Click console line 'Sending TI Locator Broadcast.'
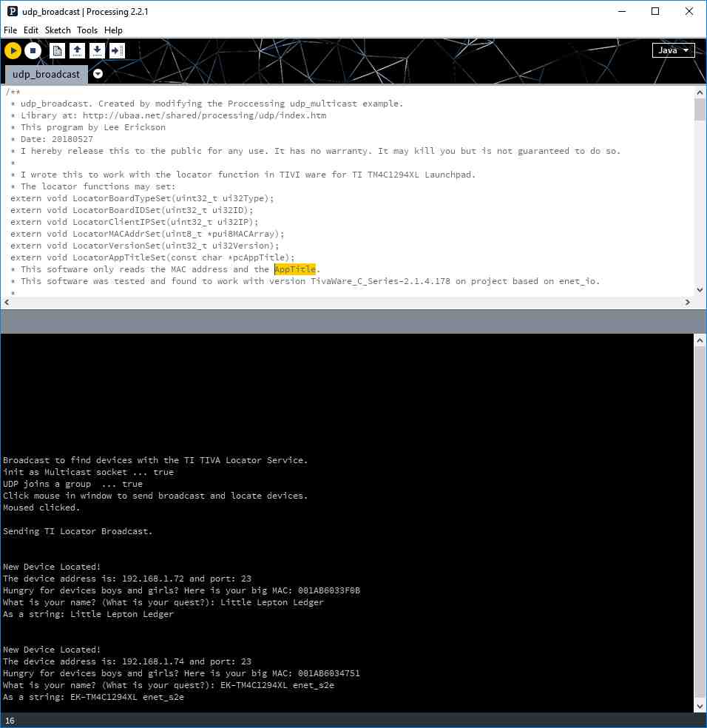 click(x=78, y=531)
